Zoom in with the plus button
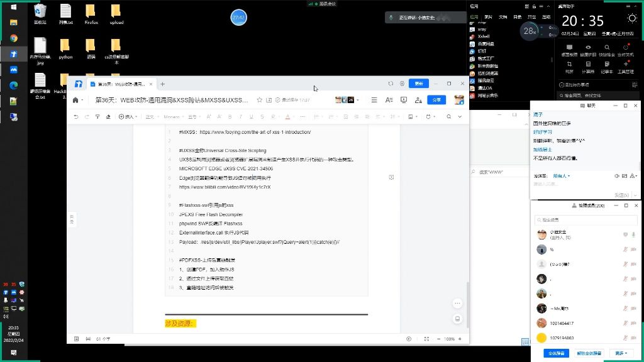The height and width of the screenshot is (362, 644). coord(460,339)
